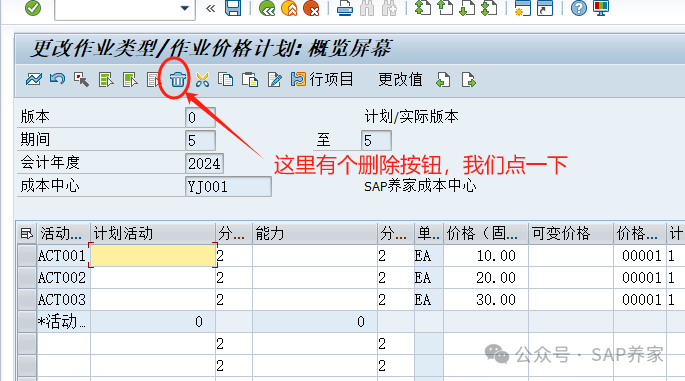The width and height of the screenshot is (685, 381).
Task: Click the previous combination arrow icon
Action: (443, 80)
